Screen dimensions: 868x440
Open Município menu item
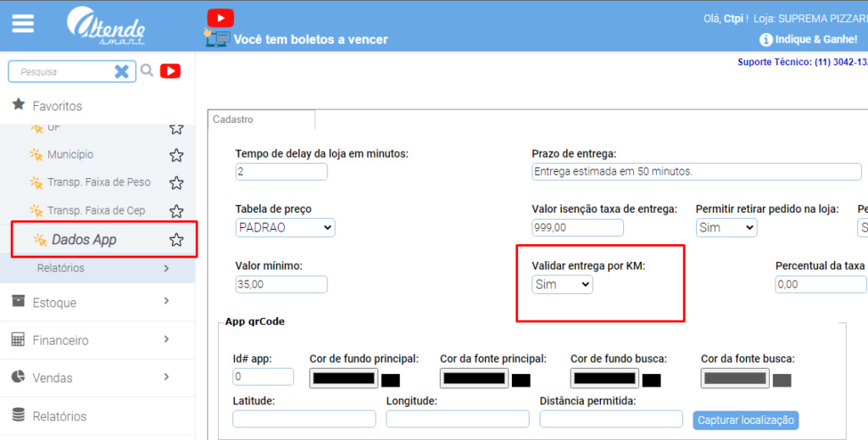click(x=70, y=154)
